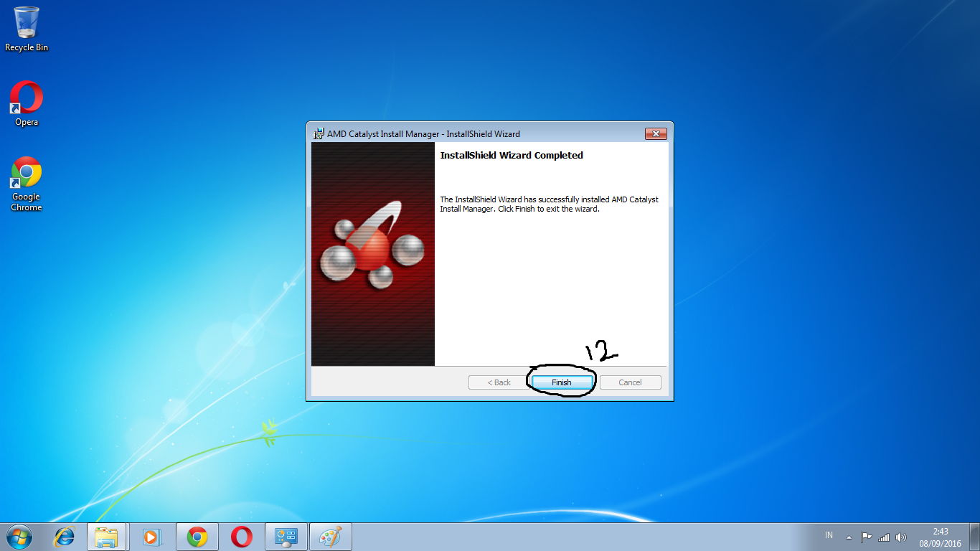980x551 pixels.
Task: Open Windows Explorer from the taskbar
Action: (x=107, y=536)
